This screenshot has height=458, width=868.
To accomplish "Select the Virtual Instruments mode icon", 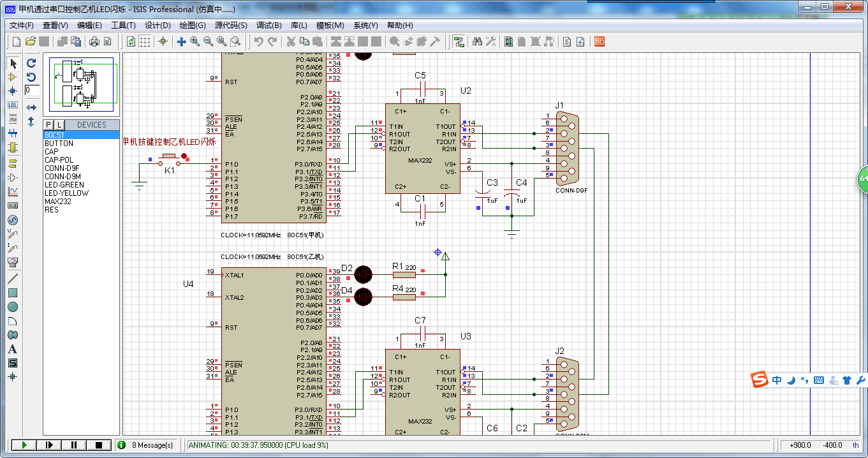I will [x=13, y=262].
